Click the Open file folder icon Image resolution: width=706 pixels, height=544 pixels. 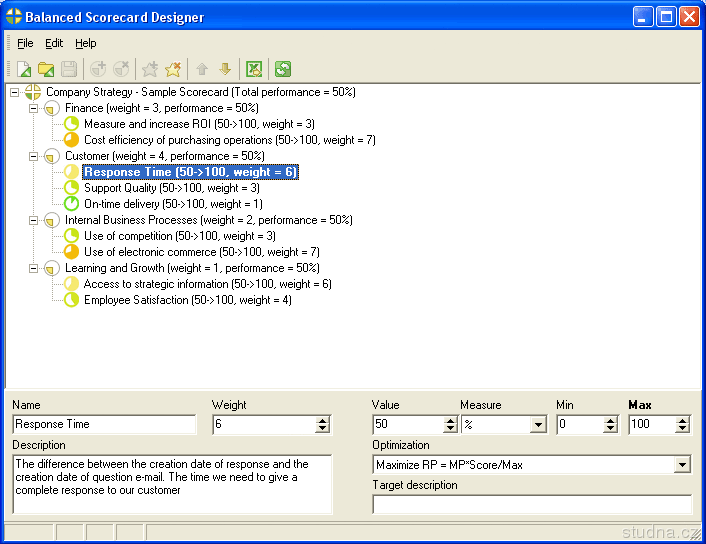point(46,69)
